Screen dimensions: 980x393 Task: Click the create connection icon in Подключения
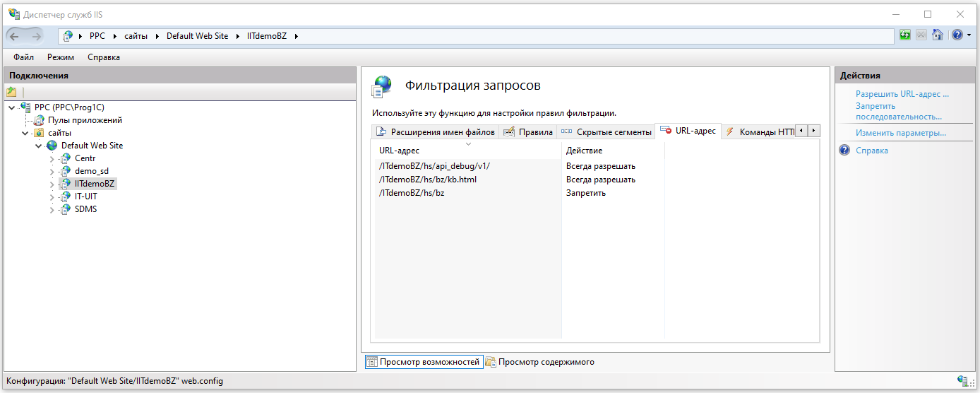point(11,92)
